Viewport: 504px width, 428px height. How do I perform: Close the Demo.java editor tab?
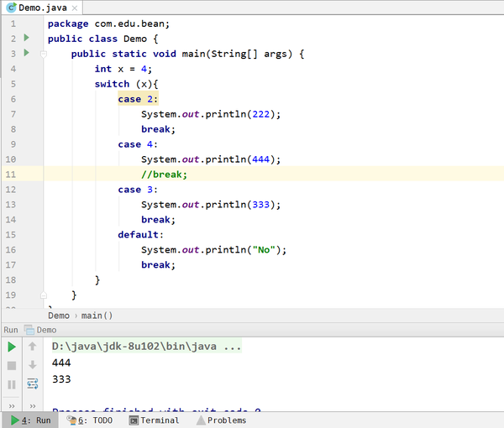pos(75,8)
